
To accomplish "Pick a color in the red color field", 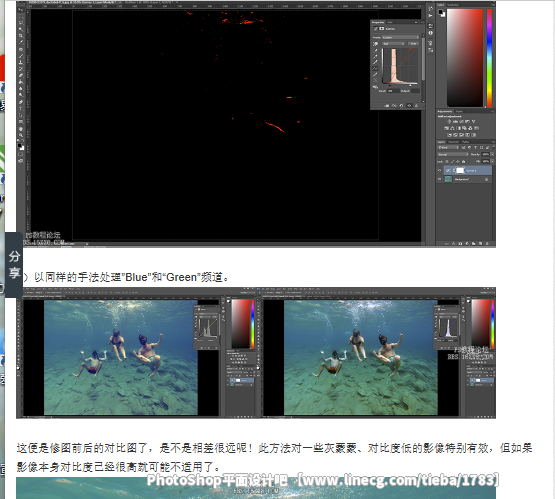I will click(x=465, y=58).
